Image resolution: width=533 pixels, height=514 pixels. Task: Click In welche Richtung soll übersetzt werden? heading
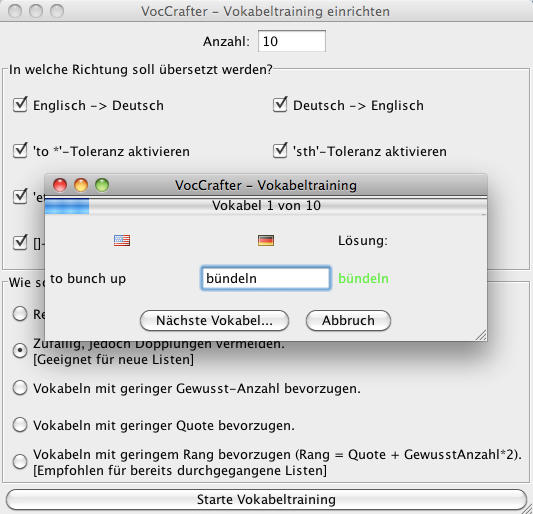coord(141,69)
